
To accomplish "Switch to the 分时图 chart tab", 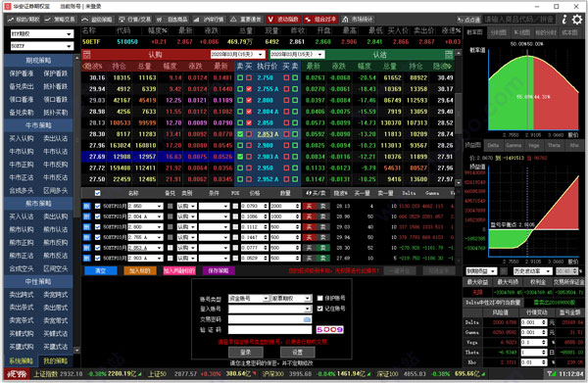I will (x=499, y=32).
